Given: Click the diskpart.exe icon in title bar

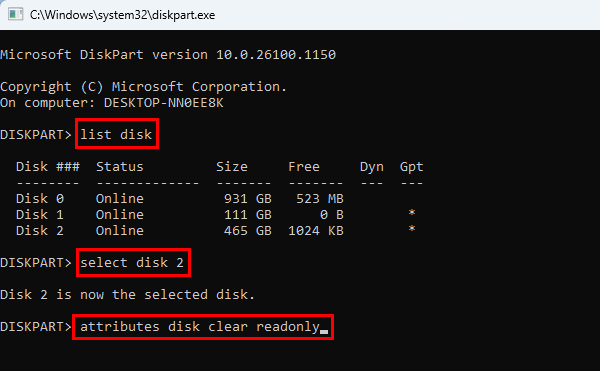Looking at the screenshot, I should tap(15, 15).
